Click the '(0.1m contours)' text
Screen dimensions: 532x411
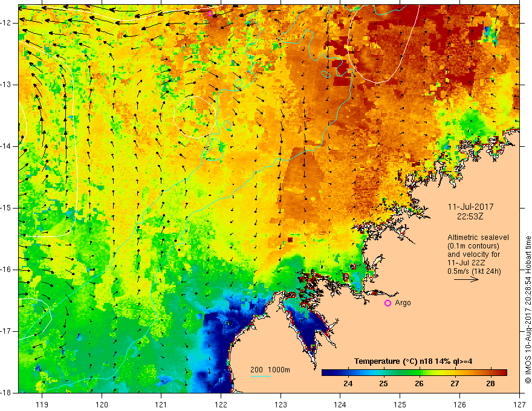(473, 246)
